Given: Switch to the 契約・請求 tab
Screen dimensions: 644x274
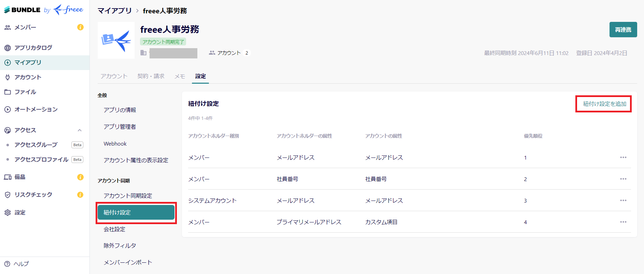Looking at the screenshot, I should (x=151, y=76).
